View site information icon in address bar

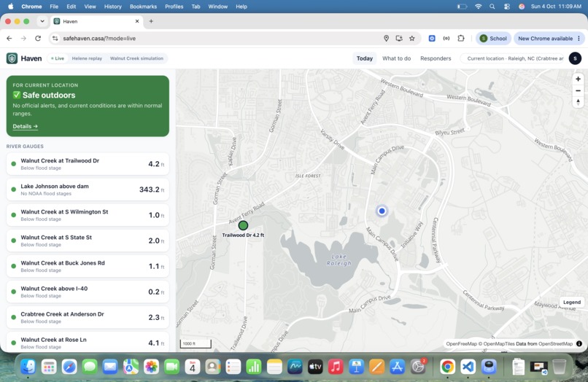[55, 38]
